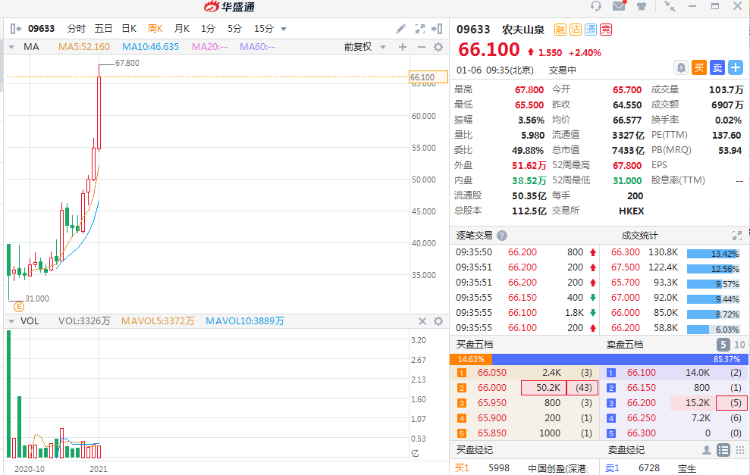Add stock to watchlist plus button
Image resolution: width=750 pixels, height=475 pixels.
tap(739, 68)
